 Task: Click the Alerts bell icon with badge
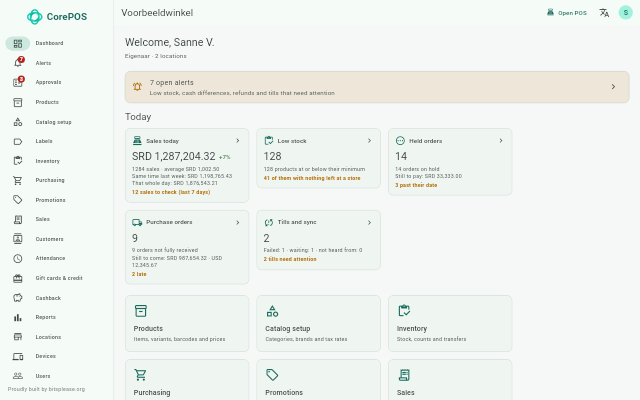tap(18, 63)
